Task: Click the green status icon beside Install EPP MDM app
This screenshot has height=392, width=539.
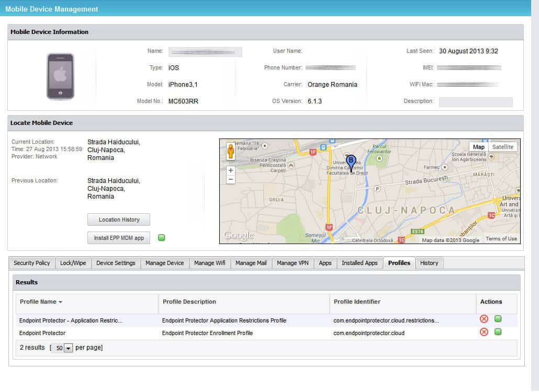Action: click(x=161, y=237)
